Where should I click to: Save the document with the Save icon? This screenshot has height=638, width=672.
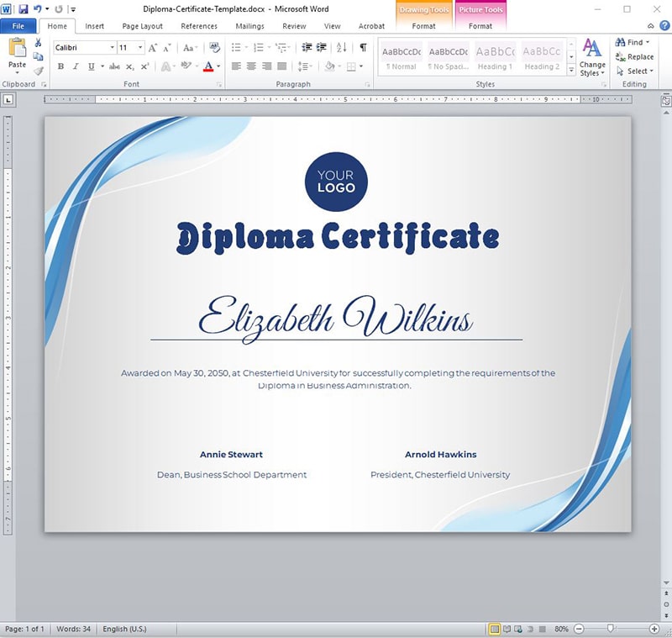pyautogui.click(x=23, y=9)
